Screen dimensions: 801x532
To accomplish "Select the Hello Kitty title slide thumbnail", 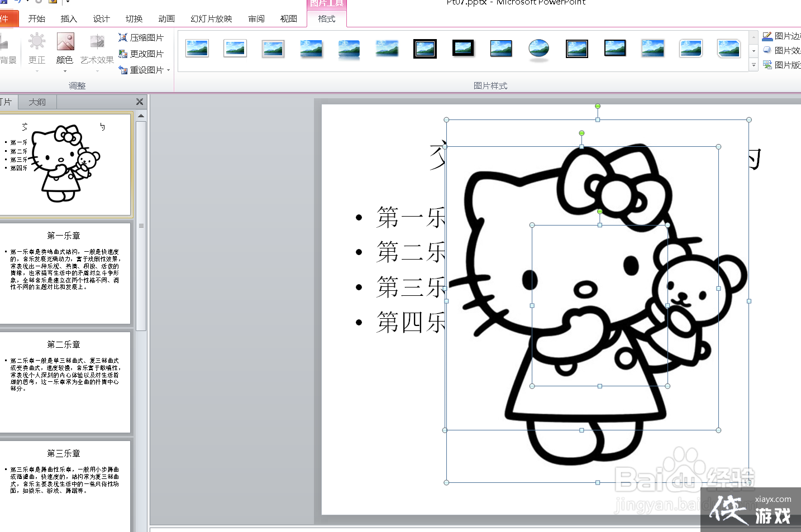I will pyautogui.click(x=65, y=164).
